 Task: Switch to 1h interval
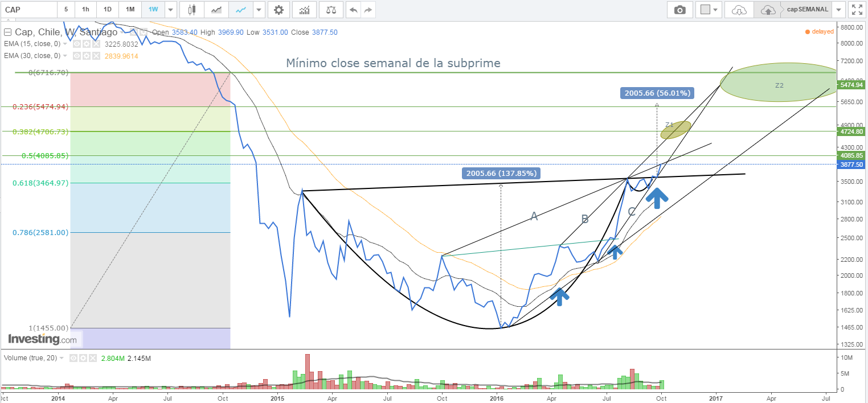[x=85, y=10]
